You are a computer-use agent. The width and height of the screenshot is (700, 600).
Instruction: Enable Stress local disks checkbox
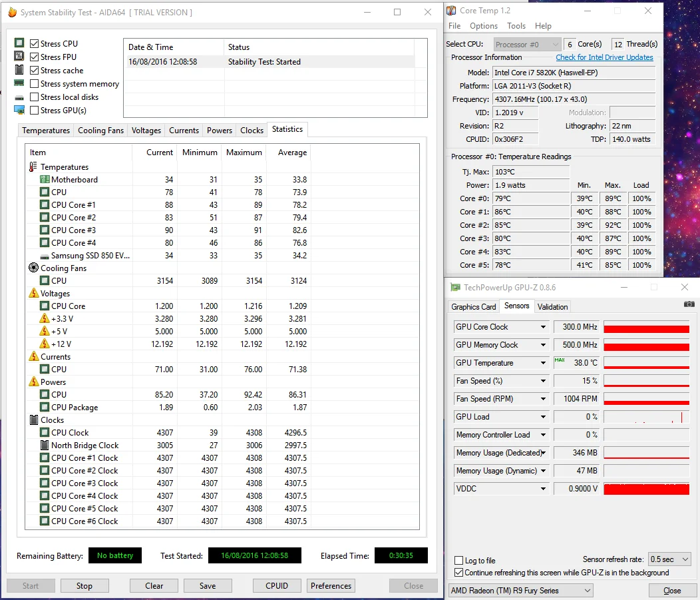coord(35,97)
